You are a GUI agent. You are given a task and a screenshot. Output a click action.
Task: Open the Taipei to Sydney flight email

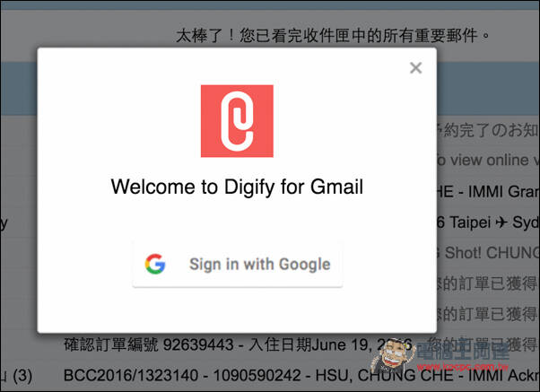488,222
